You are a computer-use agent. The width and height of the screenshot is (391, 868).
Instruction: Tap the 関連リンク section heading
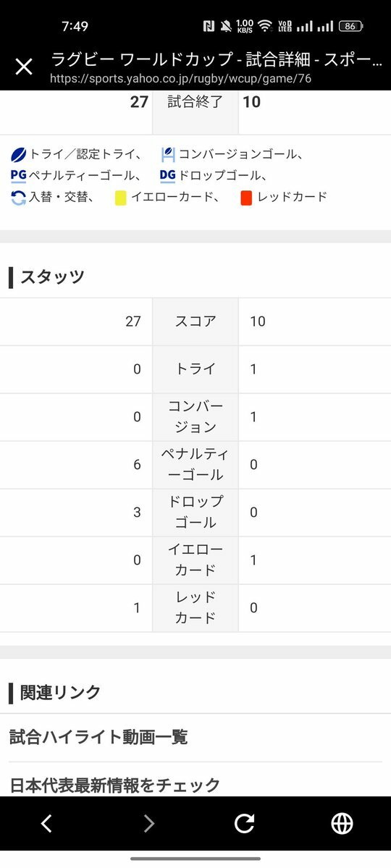point(60,692)
